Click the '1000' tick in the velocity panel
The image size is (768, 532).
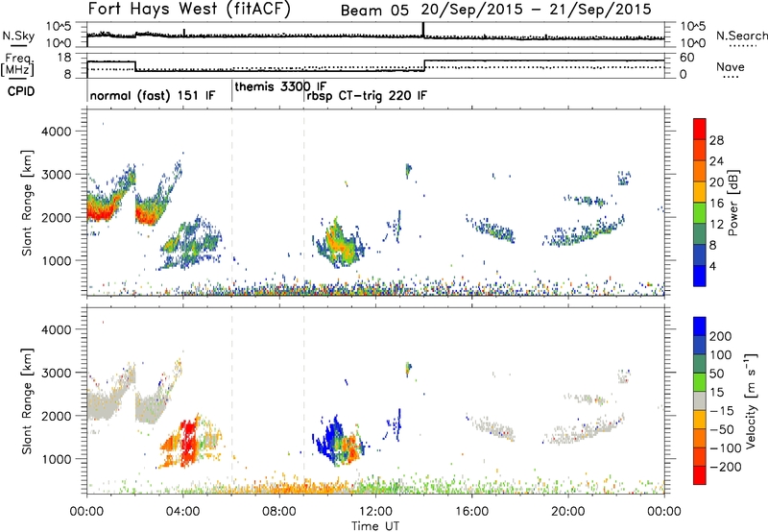point(57,459)
